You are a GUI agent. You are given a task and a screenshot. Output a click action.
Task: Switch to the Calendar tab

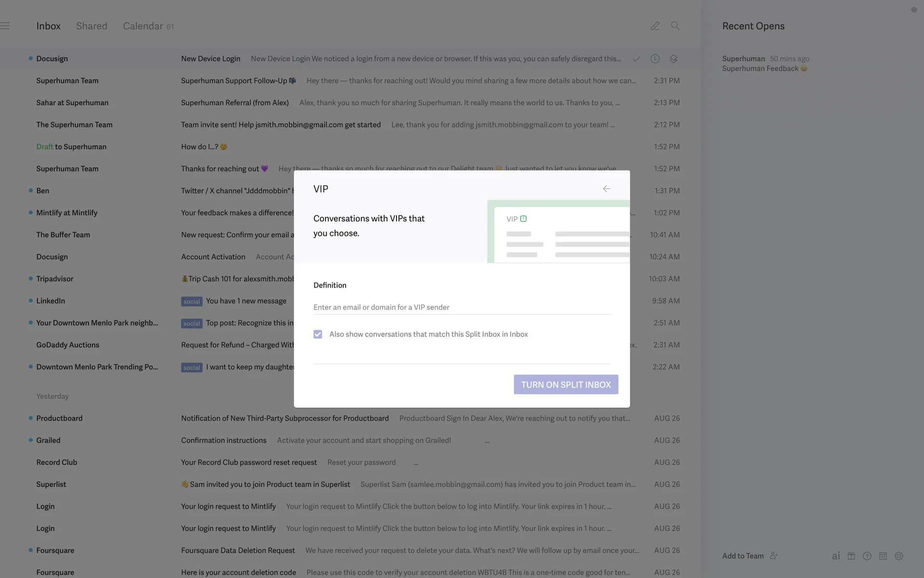[x=143, y=26]
